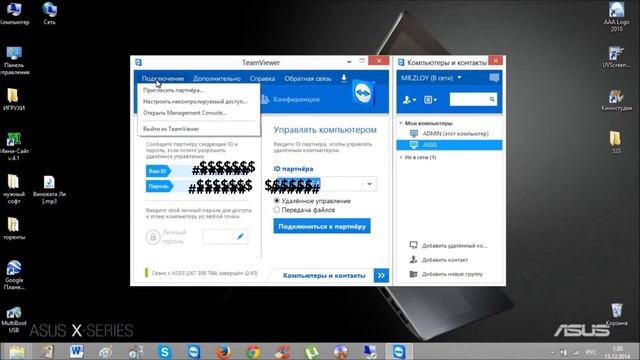Viewport: 640px width, 360px height.
Task: Select the Сеть desktop icon
Action: click(49, 13)
